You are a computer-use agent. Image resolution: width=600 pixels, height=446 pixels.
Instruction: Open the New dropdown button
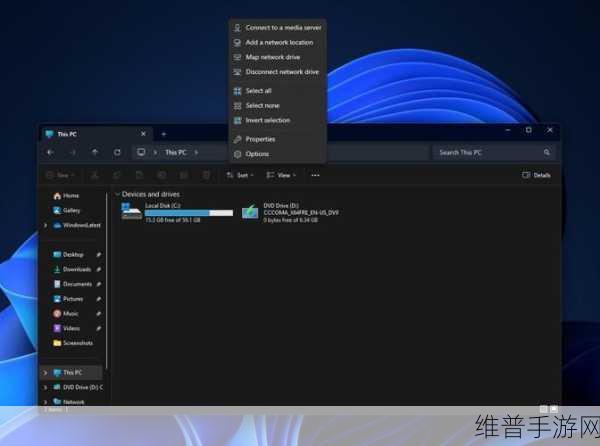tap(60, 175)
